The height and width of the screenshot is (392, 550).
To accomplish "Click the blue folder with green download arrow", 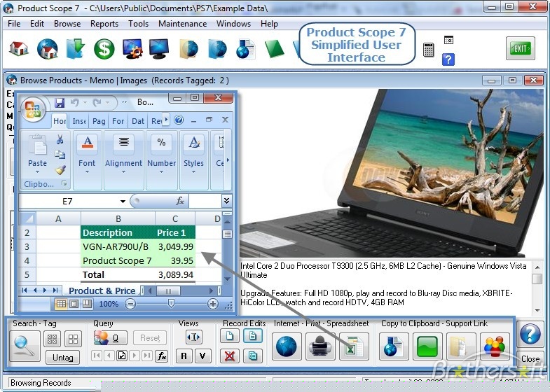I will pos(75,49).
